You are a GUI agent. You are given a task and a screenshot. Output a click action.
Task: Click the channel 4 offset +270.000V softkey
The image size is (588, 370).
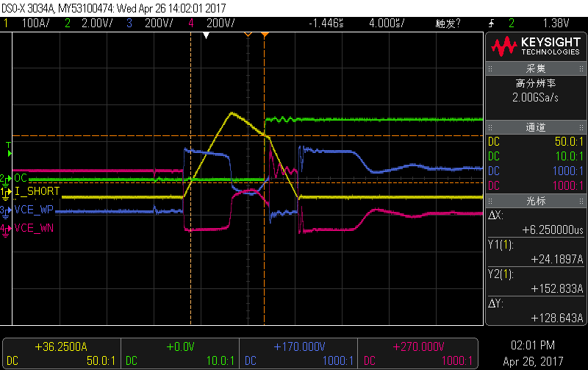coord(417,354)
